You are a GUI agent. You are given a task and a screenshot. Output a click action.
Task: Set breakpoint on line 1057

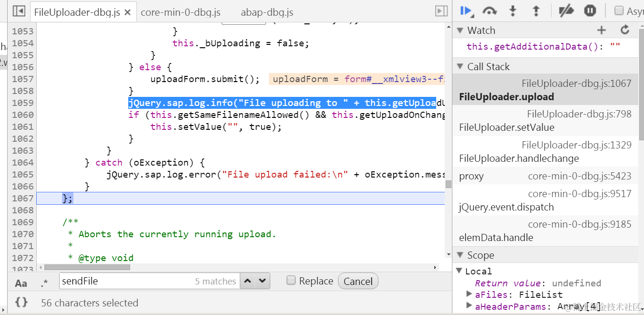(x=22, y=79)
